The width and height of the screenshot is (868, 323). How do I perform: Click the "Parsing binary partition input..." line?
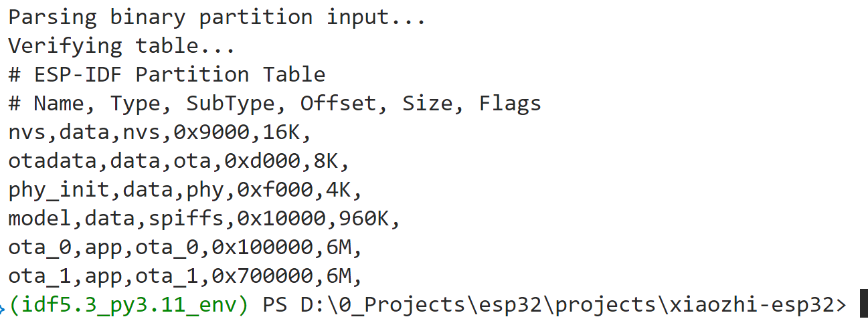[217, 17]
